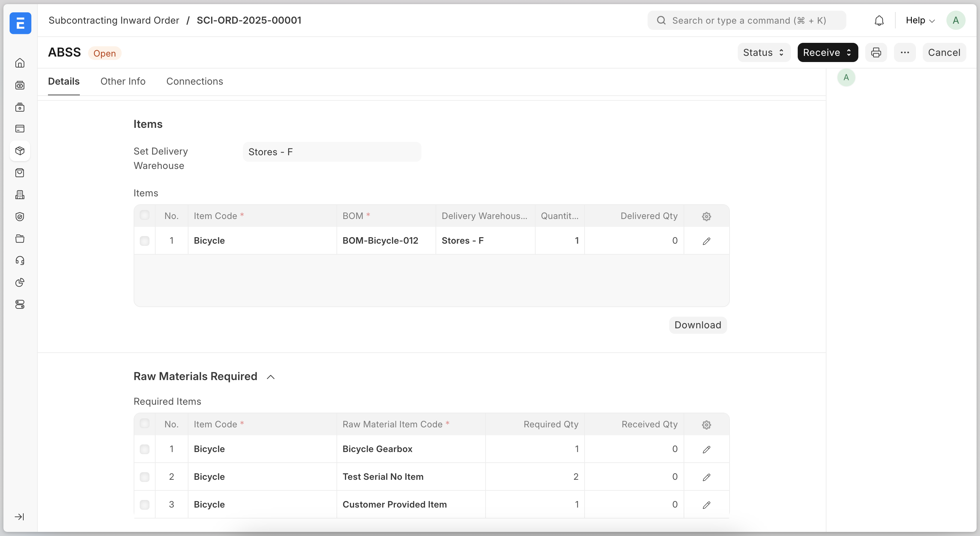980x536 pixels.
Task: Open the Receive dropdown button
Action: 827,52
